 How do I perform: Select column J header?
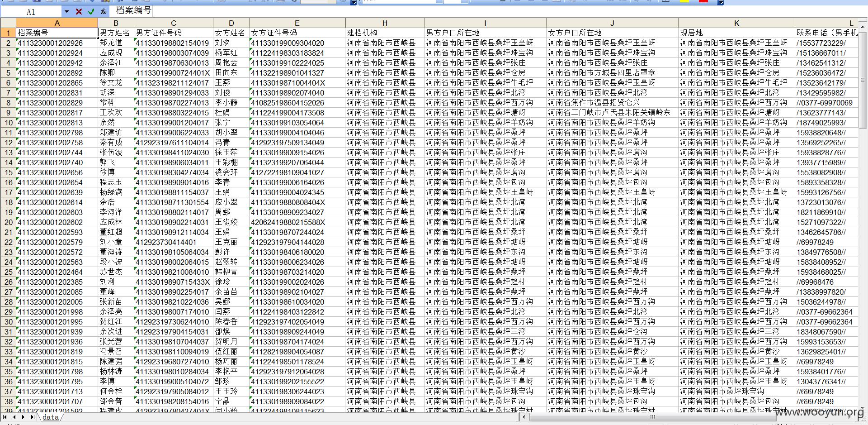[612, 23]
